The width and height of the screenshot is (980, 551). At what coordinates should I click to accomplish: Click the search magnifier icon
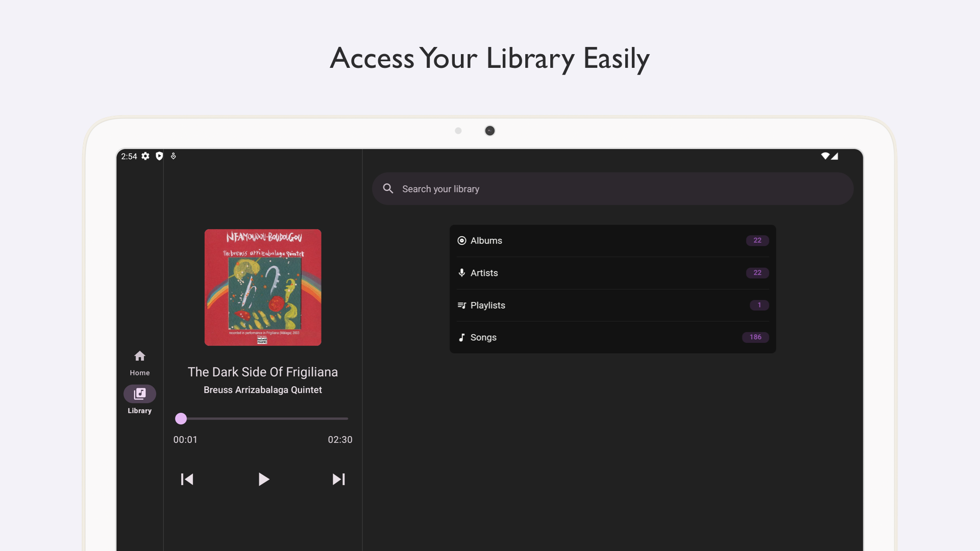(388, 189)
